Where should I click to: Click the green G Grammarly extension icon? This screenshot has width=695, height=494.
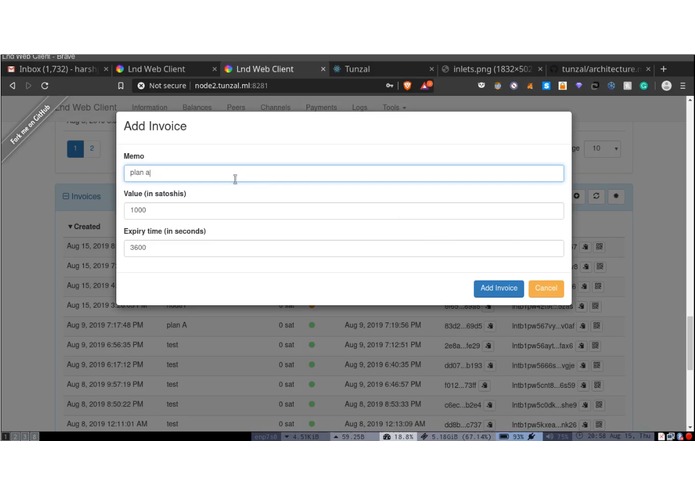(x=644, y=86)
